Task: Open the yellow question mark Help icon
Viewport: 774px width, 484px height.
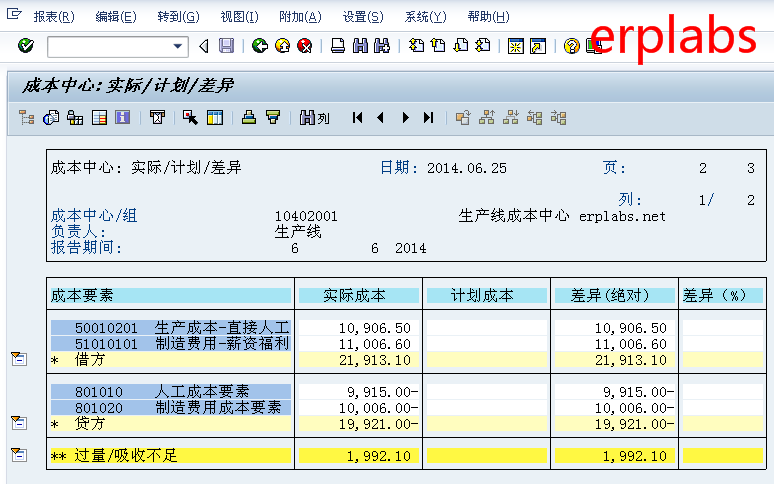Action: [x=572, y=46]
